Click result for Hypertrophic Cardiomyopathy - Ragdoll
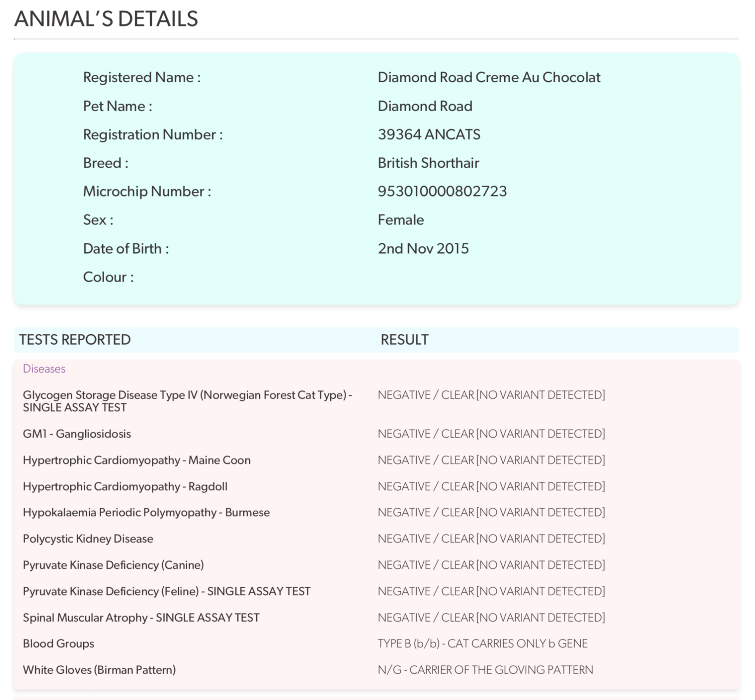 (x=492, y=486)
